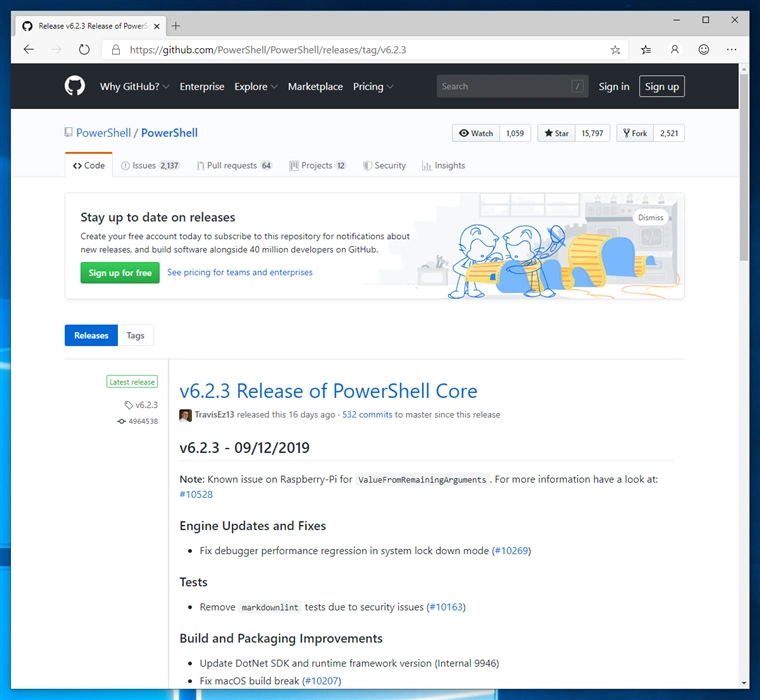Open TravisEz13 profile link

214,415
